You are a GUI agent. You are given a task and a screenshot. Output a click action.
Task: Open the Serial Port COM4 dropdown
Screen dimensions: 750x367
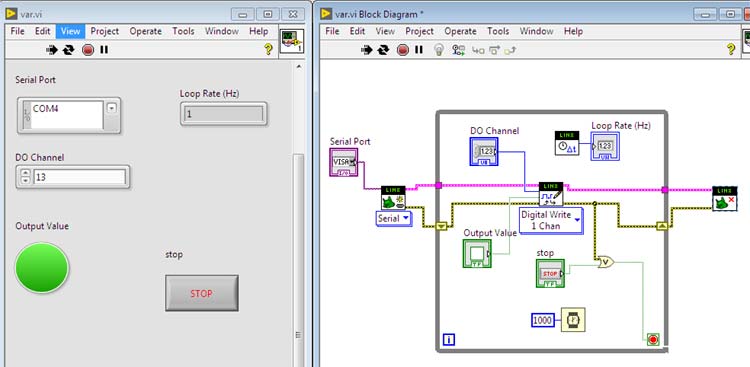tap(111, 108)
